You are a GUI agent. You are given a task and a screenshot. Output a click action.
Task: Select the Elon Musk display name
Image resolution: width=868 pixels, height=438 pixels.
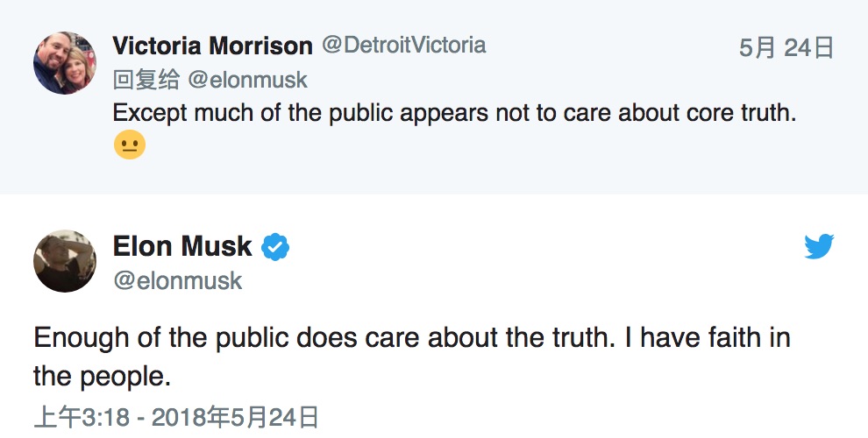[182, 247]
